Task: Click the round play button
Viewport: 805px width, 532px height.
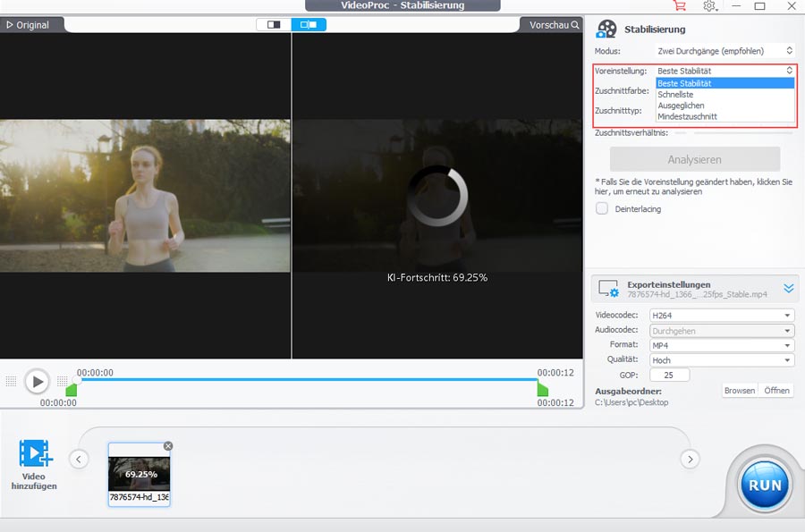Action: click(x=37, y=382)
